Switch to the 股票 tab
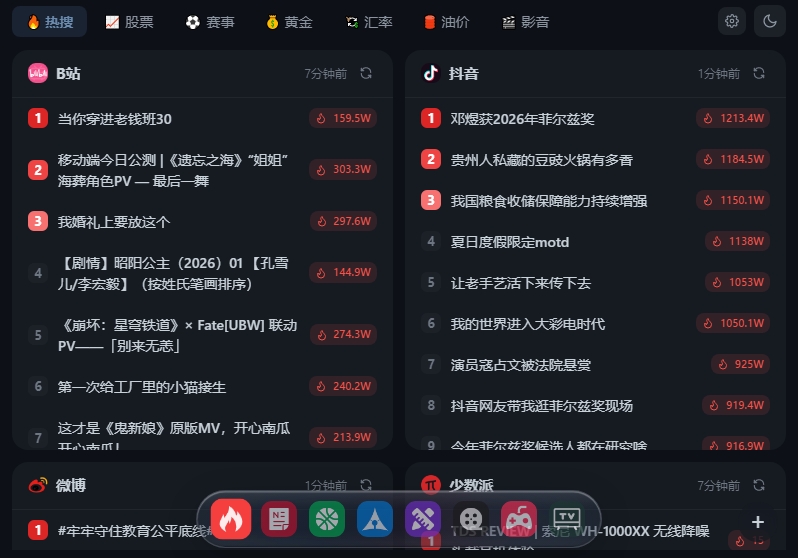The image size is (798, 558). pos(129,22)
